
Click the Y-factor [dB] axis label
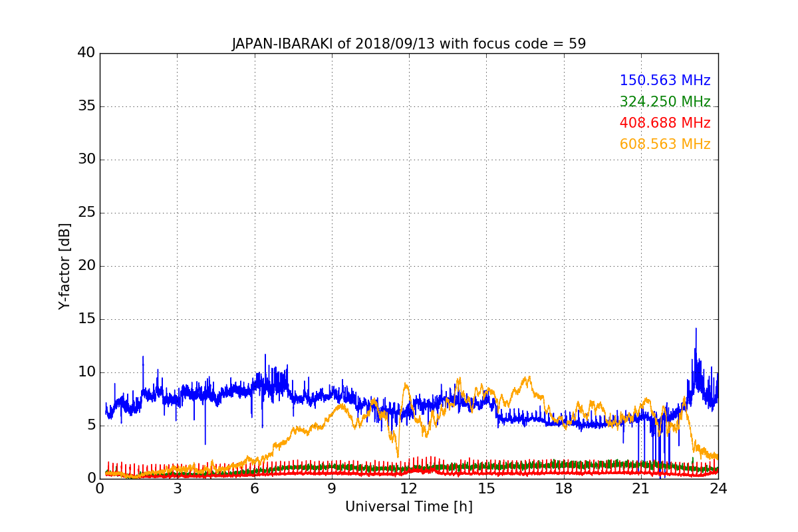click(x=65, y=266)
